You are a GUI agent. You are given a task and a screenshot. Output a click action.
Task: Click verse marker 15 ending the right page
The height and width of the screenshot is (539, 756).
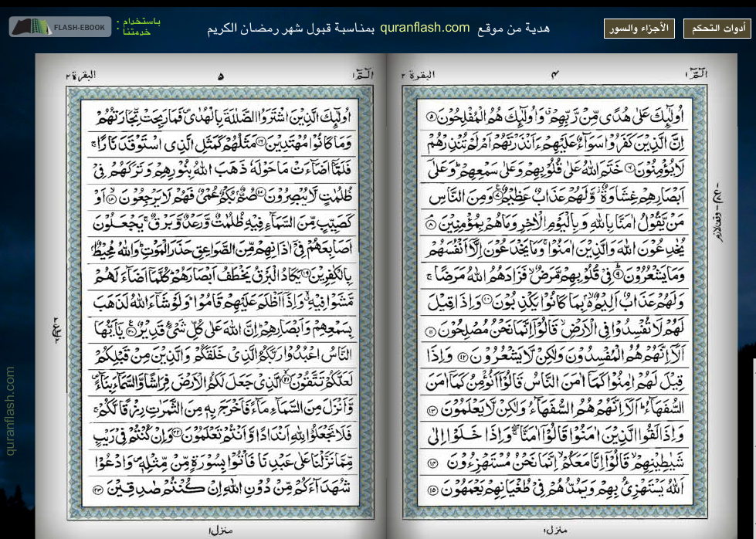click(x=432, y=490)
